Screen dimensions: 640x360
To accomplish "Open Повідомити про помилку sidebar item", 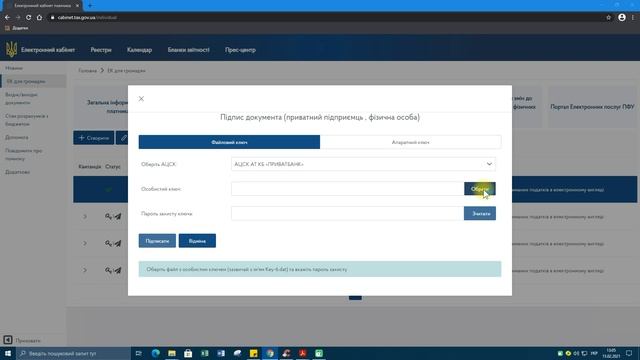I will (x=24, y=155).
